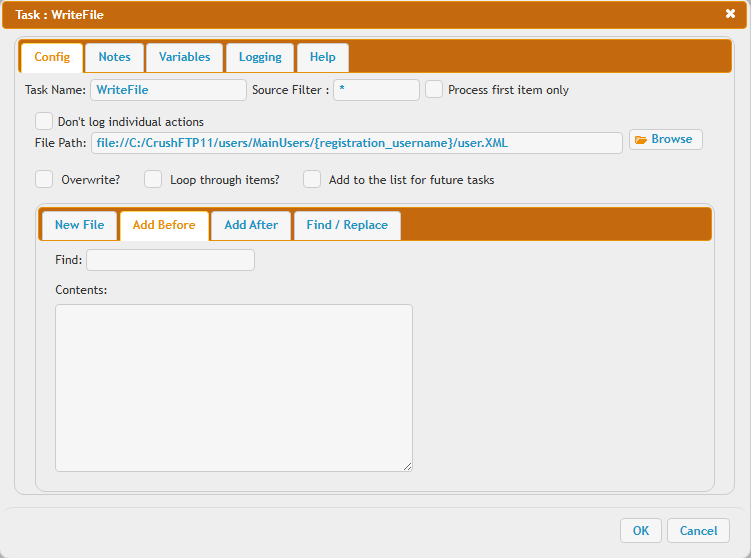Image resolution: width=751 pixels, height=558 pixels.
Task: Open the Variables tab
Action: pos(184,57)
